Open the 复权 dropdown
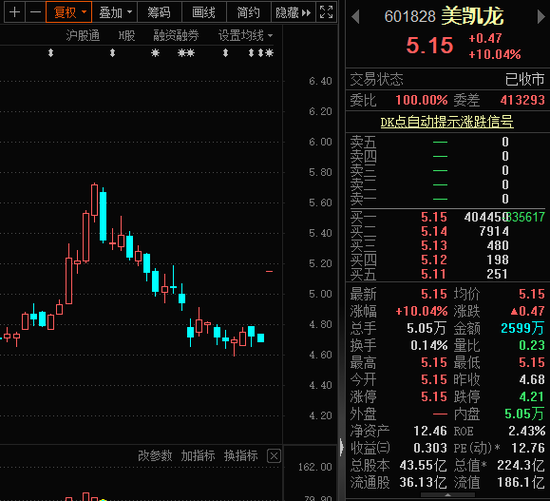550x501 pixels. (x=69, y=13)
